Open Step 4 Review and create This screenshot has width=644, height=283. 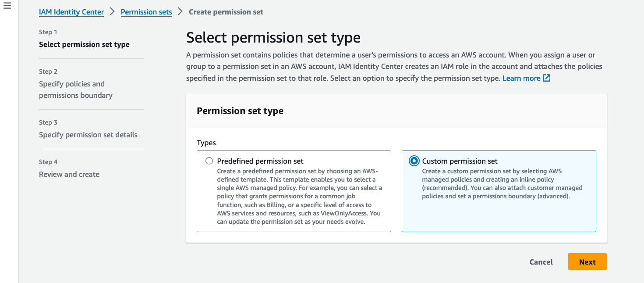click(69, 174)
